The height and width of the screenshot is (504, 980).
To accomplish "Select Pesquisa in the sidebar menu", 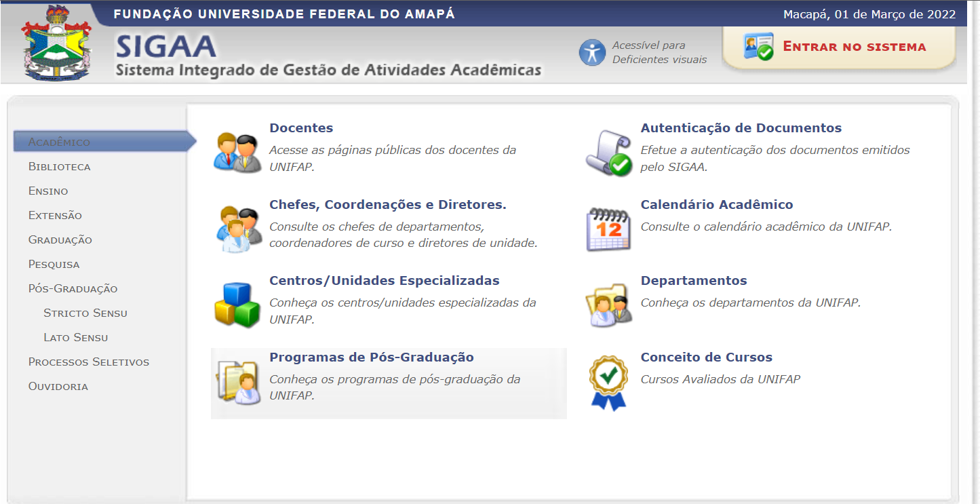I will pyautogui.click(x=54, y=265).
